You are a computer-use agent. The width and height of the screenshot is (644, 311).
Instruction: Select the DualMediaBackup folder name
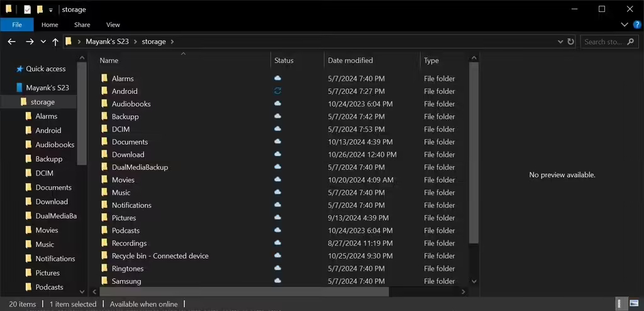(140, 167)
